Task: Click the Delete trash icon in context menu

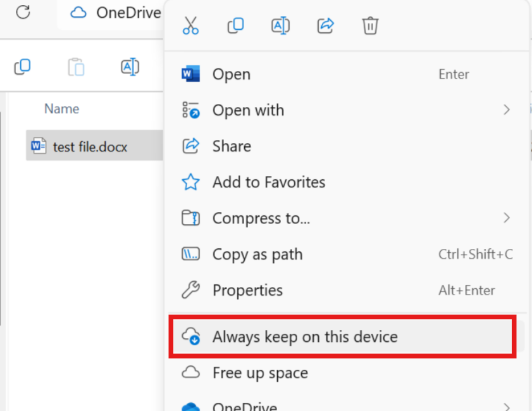Action: (370, 25)
